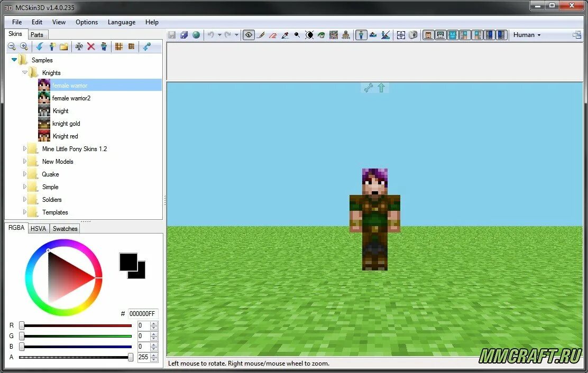Viewport: 588px width, 373px height.
Task: Switch to the 3D perspective view mode
Action: 361,35
